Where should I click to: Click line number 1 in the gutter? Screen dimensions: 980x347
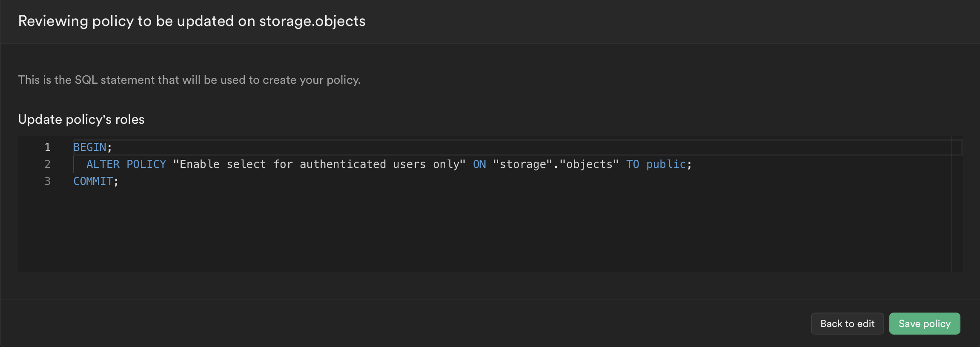[48, 147]
